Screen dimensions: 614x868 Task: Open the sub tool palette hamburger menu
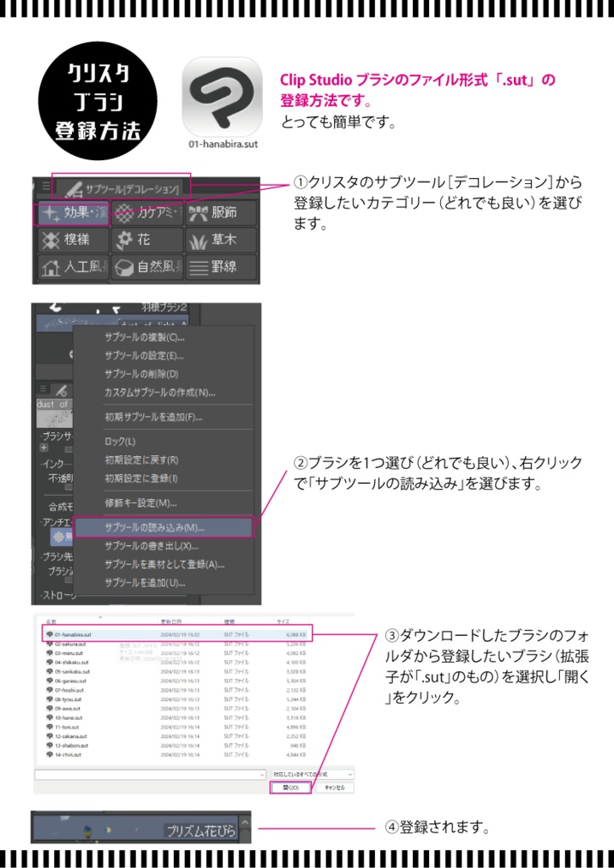pos(46,186)
